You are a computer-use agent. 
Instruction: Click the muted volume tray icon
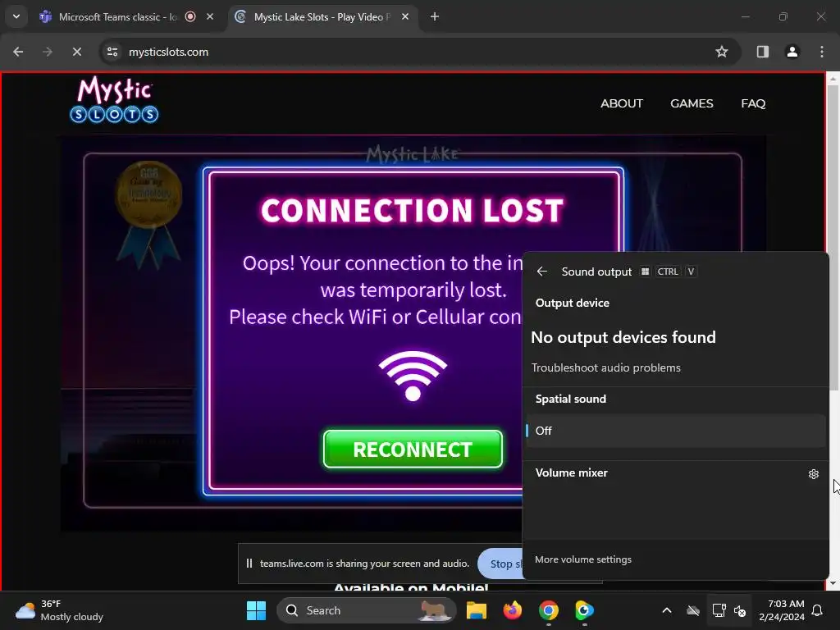click(x=740, y=610)
